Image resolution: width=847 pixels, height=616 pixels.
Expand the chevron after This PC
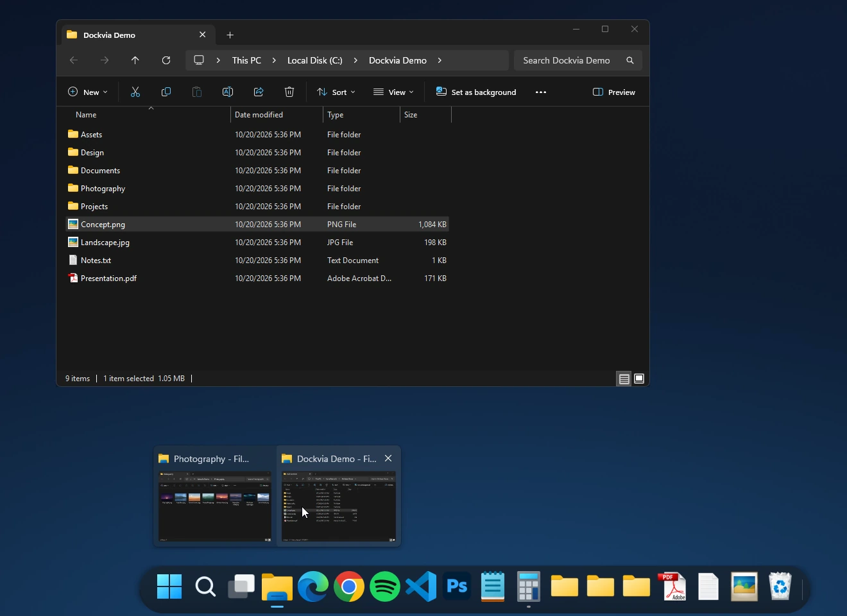274,60
